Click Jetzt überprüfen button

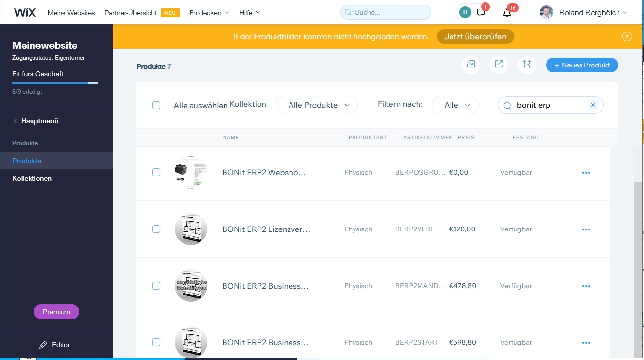click(x=475, y=36)
